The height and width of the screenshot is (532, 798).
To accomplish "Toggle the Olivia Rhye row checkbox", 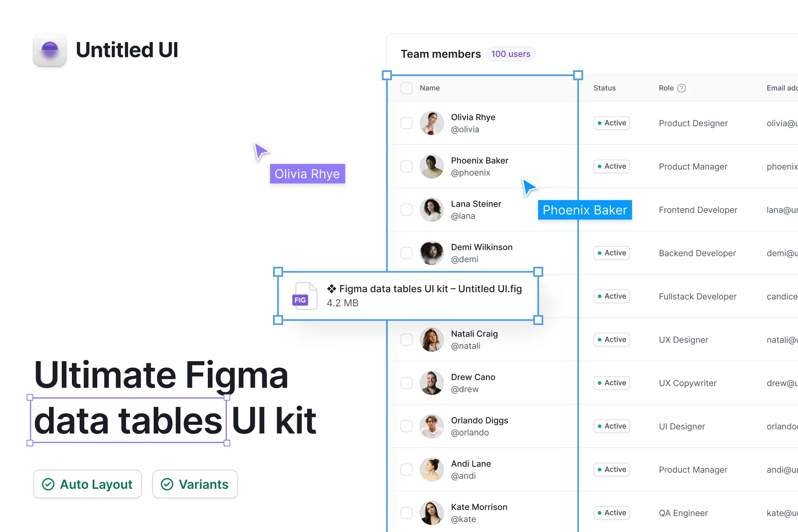I will point(406,123).
